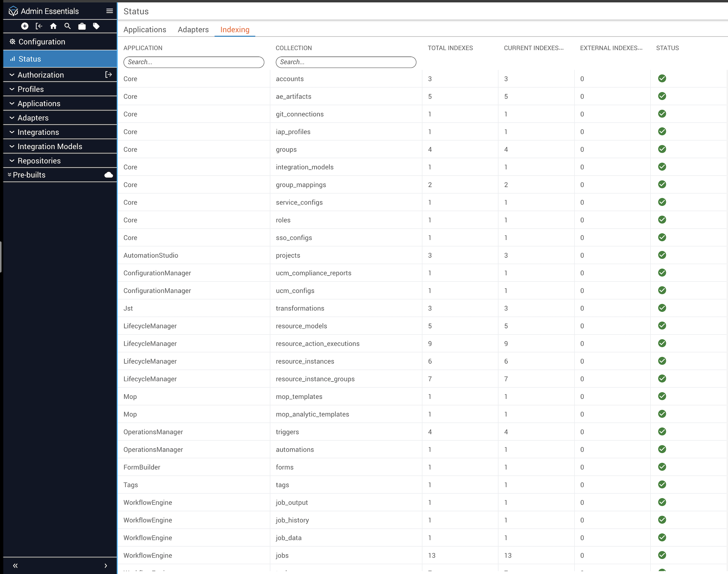Switch to the Applications tab

tap(145, 30)
